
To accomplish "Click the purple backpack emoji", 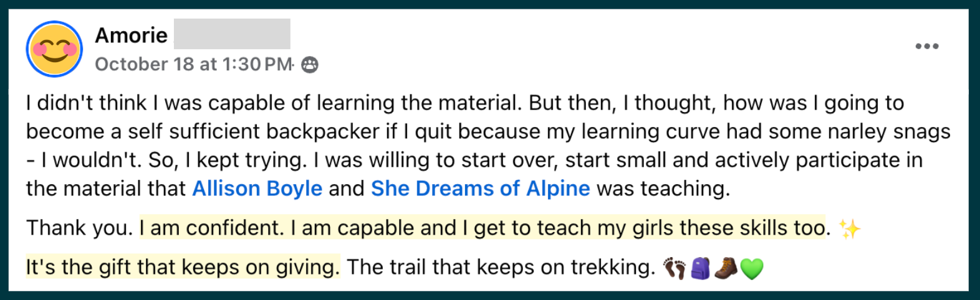I will click(700, 269).
